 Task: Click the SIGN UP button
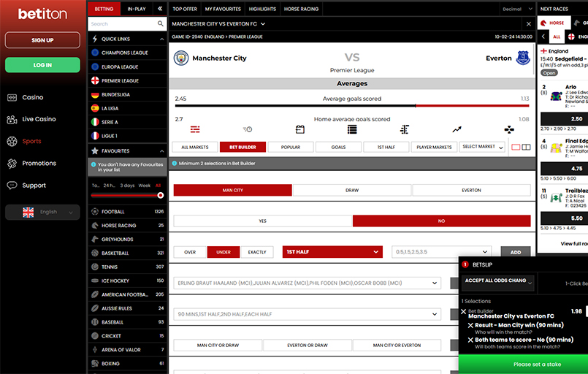[42, 40]
